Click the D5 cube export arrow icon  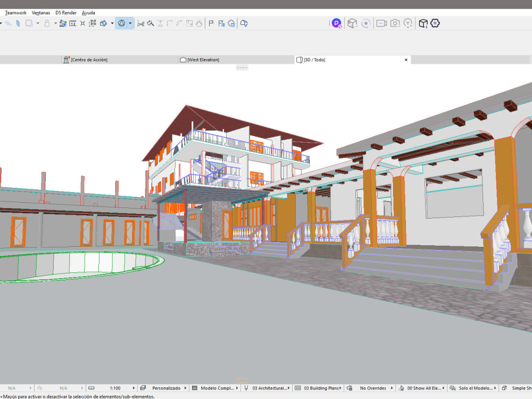tap(423, 23)
